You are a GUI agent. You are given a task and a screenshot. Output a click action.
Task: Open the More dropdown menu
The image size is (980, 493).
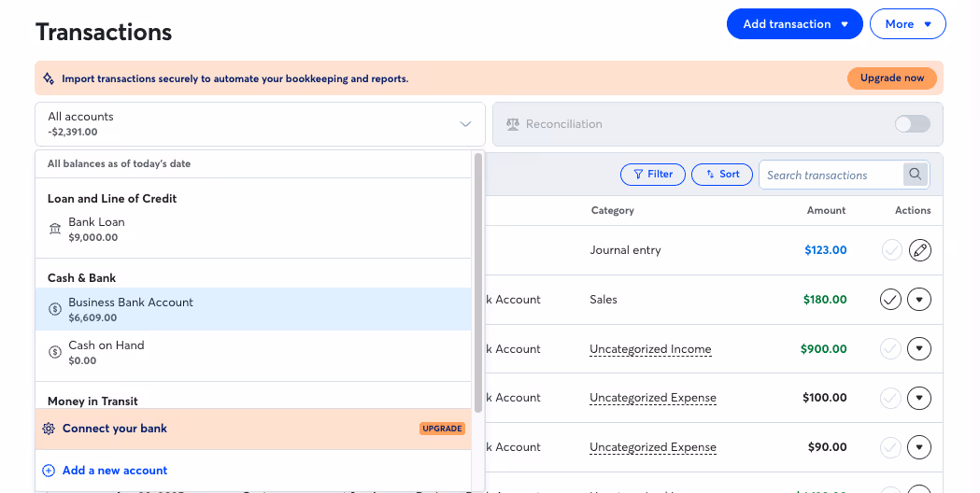907,23
